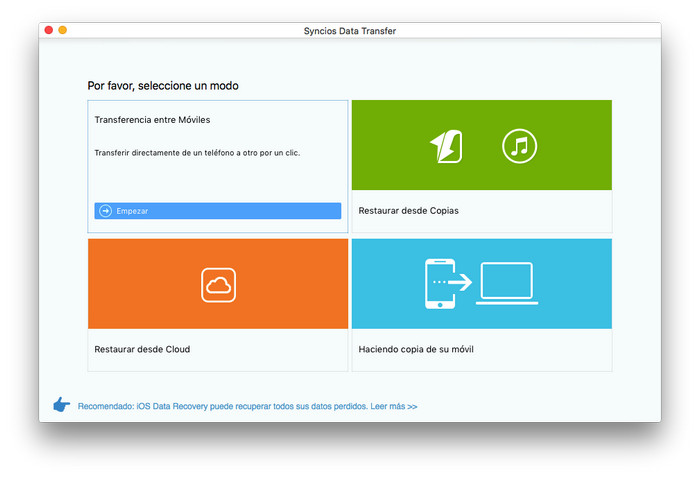Select the iTunes music note icon
This screenshot has width=700, height=478.
[x=519, y=146]
